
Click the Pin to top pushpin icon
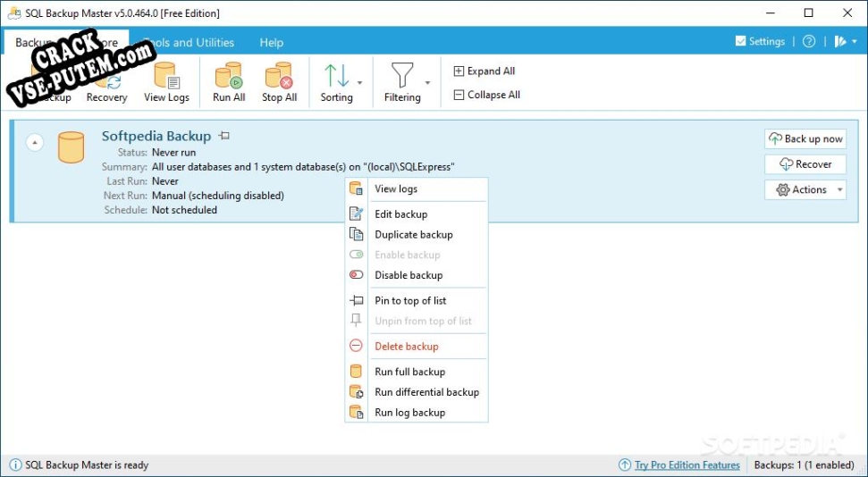coord(356,300)
